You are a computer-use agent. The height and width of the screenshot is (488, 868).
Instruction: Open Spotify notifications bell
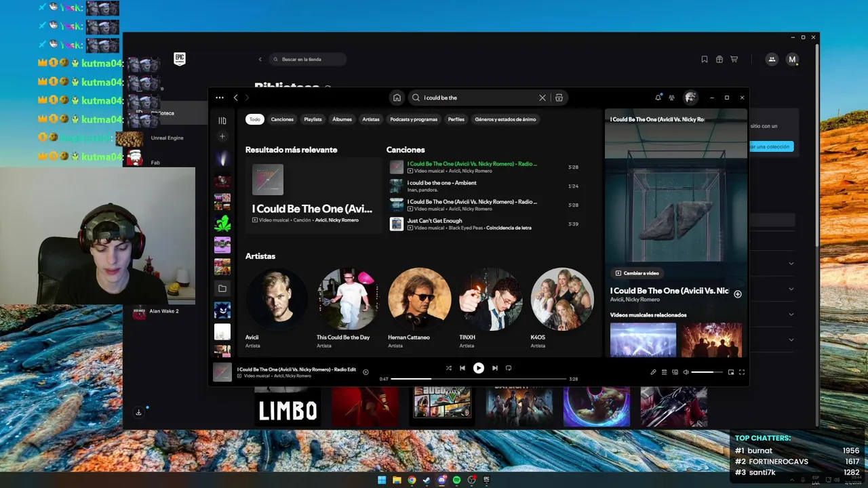tap(658, 98)
